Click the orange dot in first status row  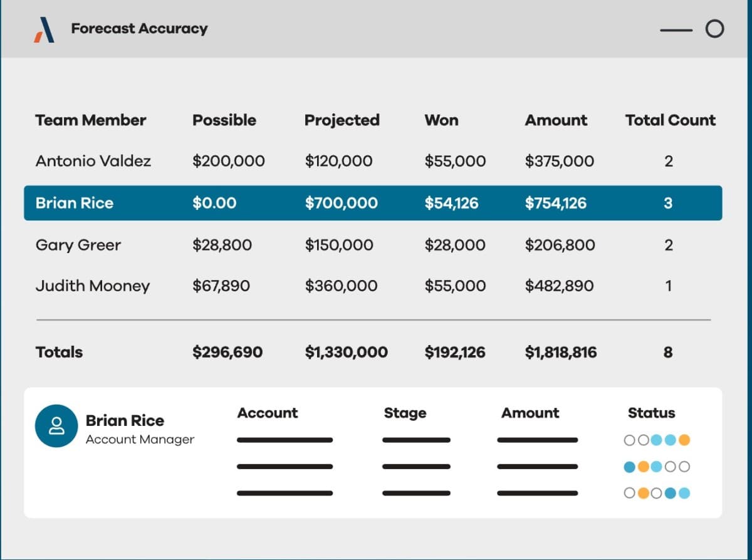point(684,440)
